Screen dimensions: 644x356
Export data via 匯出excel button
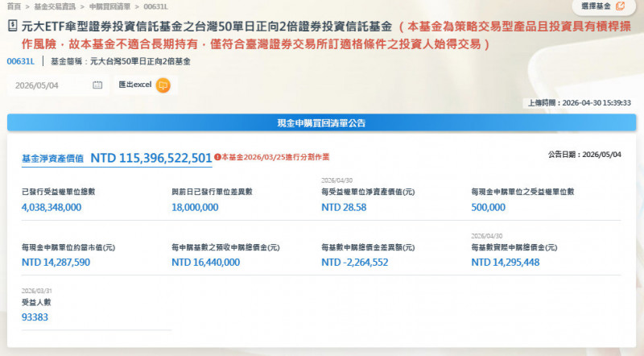pyautogui.click(x=146, y=85)
